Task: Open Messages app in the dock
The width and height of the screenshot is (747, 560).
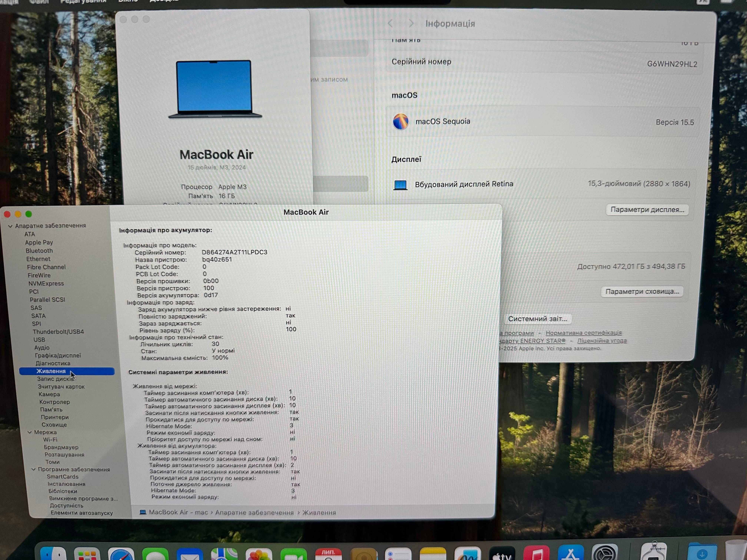Action: (x=155, y=554)
